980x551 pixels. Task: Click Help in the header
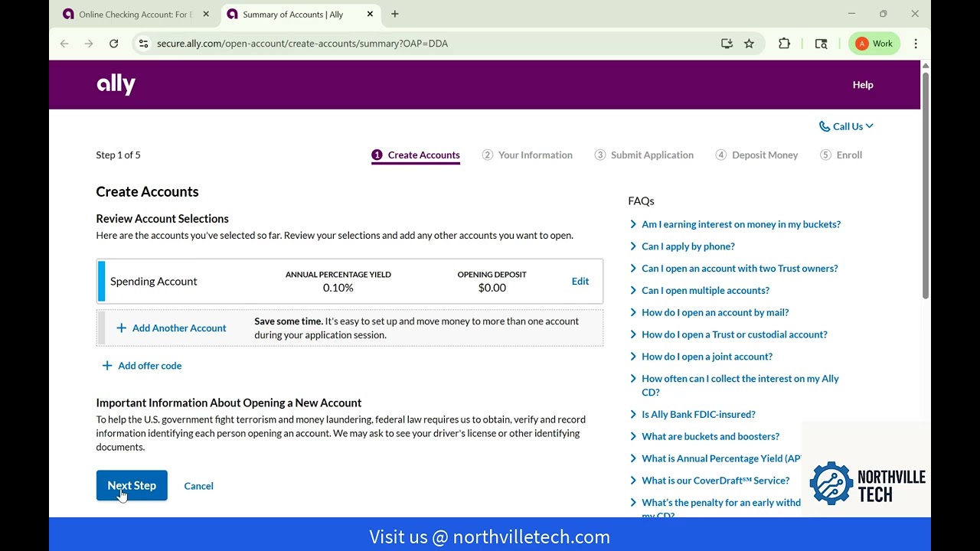[x=863, y=85]
